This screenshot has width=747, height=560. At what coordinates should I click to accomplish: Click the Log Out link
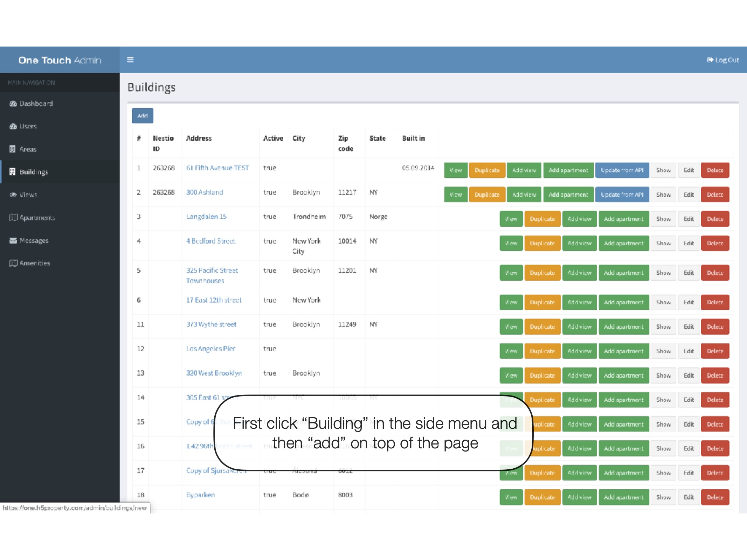(723, 60)
